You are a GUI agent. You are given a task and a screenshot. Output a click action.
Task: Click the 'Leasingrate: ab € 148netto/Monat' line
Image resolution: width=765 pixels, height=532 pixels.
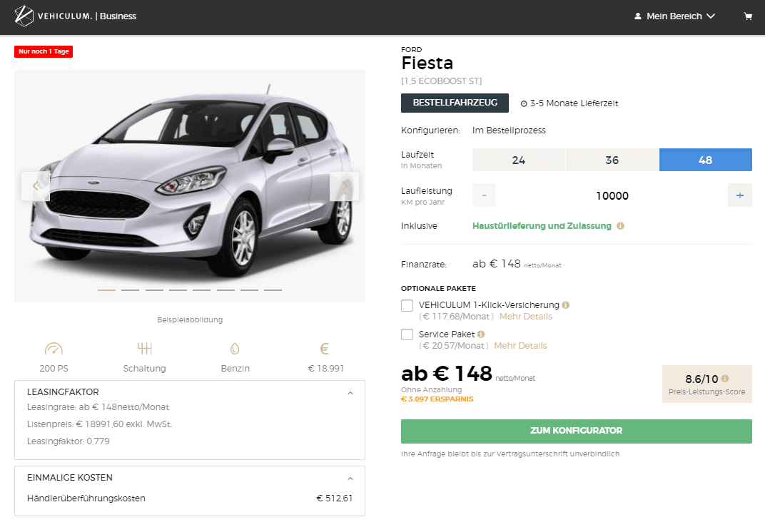click(98, 407)
